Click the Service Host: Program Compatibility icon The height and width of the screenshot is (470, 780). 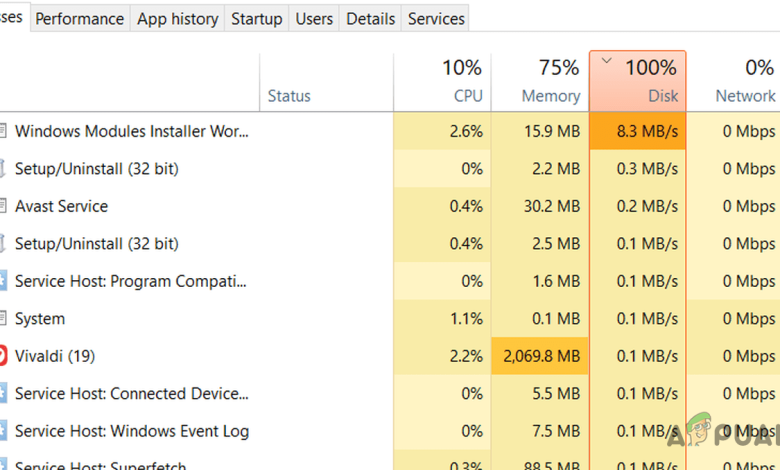coord(3,281)
